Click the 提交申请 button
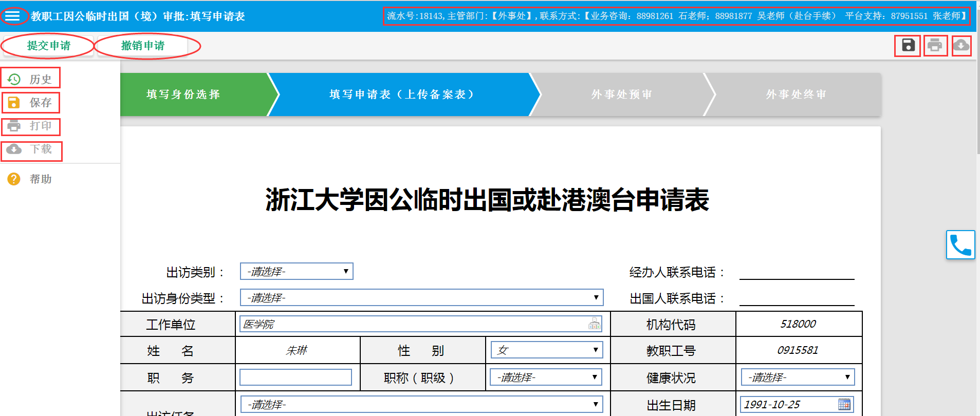This screenshot has width=980, height=416. [48, 46]
